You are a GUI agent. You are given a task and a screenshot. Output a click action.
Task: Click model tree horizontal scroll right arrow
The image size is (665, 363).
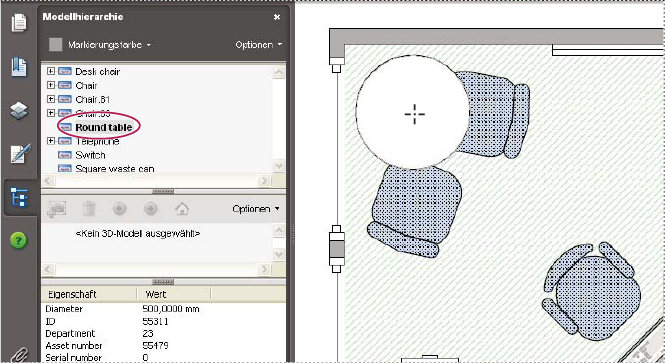click(264, 181)
